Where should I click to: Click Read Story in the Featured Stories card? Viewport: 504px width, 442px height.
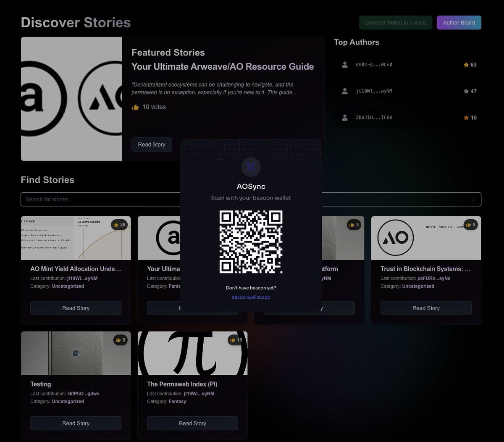152,145
